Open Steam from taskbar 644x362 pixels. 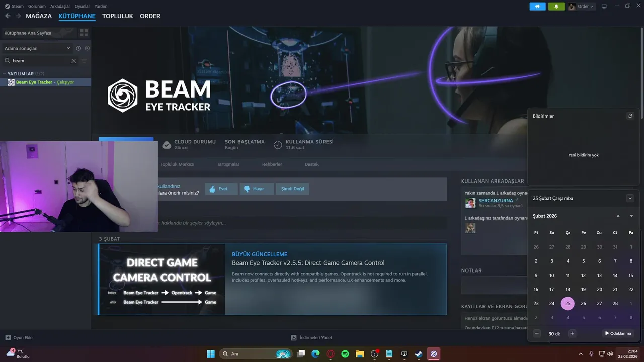point(419,354)
